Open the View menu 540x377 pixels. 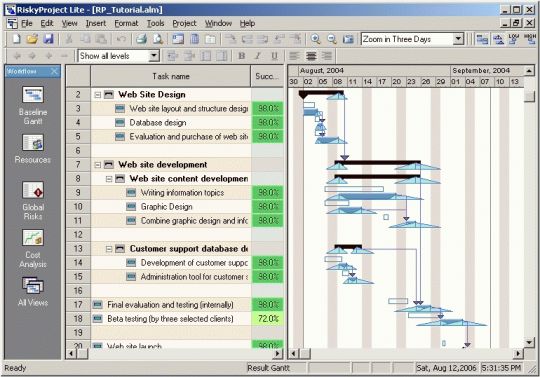[70, 23]
